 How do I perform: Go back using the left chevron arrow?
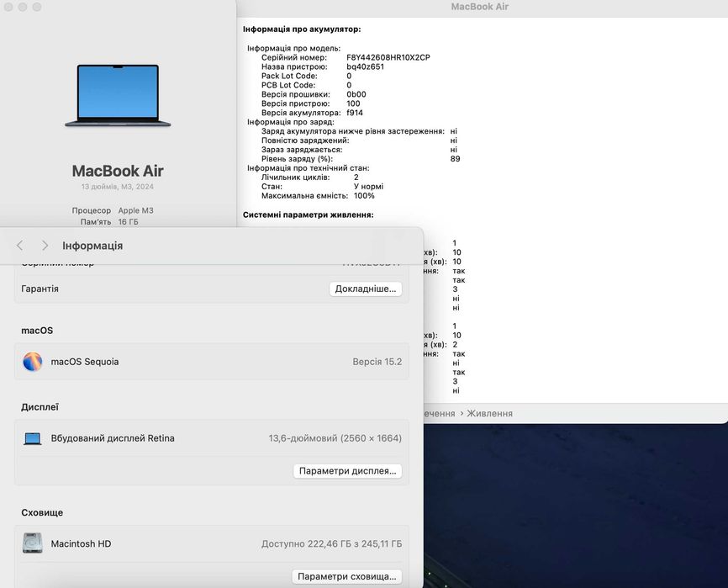(19, 246)
